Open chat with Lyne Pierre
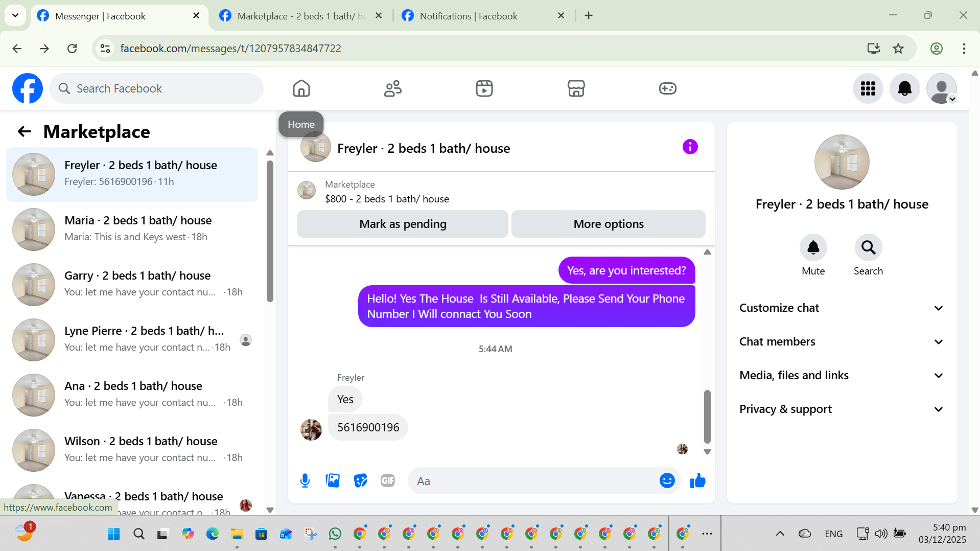980x551 pixels. tap(132, 340)
